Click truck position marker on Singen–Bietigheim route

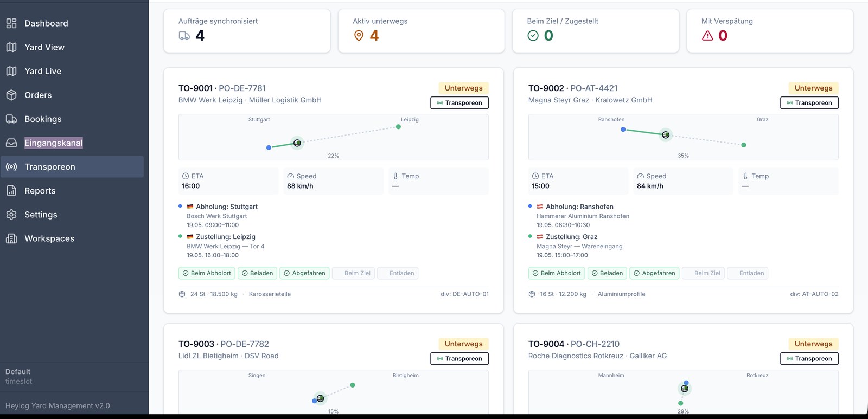tap(321, 398)
